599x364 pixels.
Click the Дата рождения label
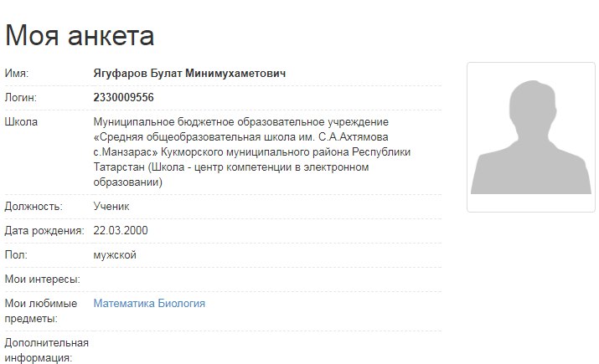pyautogui.click(x=44, y=231)
